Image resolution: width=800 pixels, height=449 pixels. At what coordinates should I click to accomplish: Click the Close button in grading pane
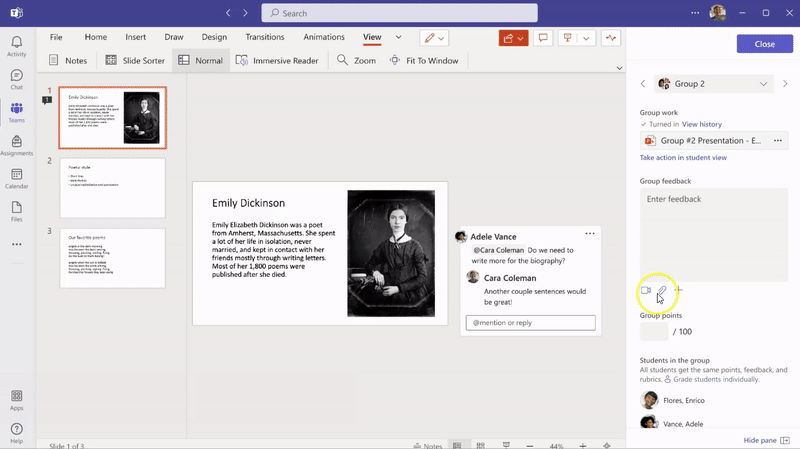point(765,44)
